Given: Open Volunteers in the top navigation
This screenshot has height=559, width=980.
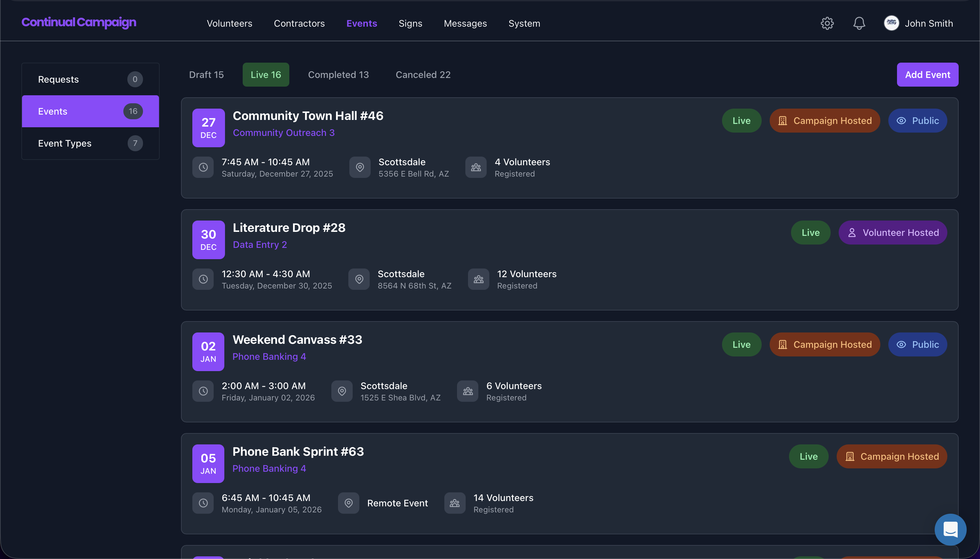Looking at the screenshot, I should (x=229, y=23).
